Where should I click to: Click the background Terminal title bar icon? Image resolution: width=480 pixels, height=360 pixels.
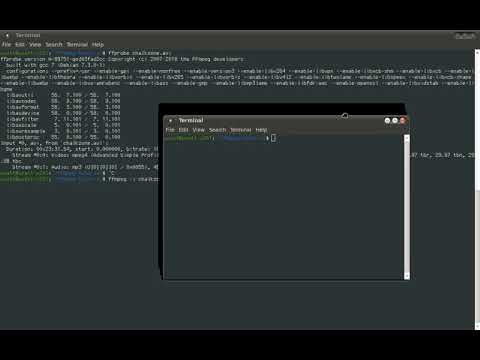point(7,35)
